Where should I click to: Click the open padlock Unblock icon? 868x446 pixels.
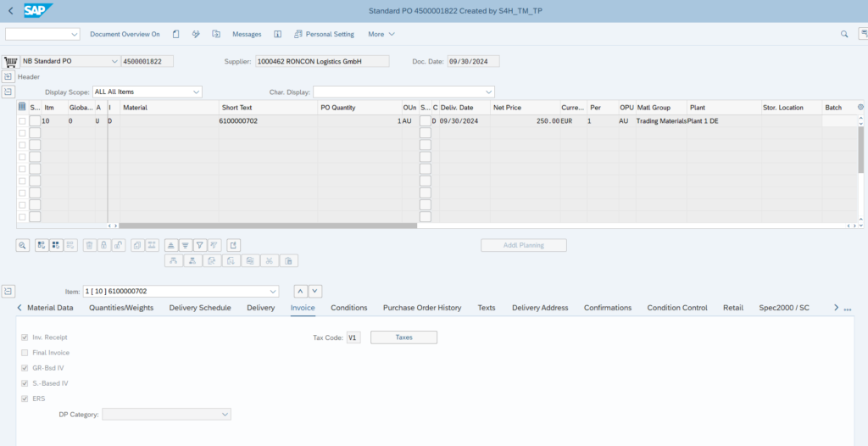[x=119, y=245]
